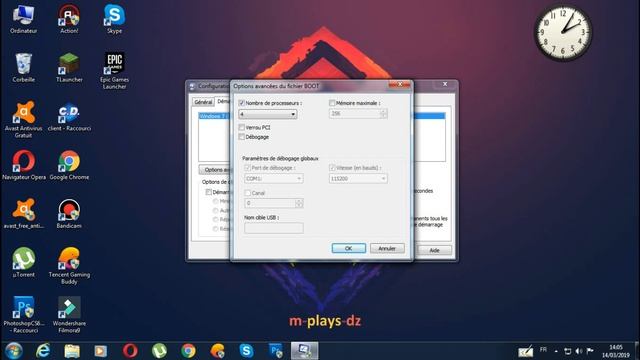Close the Options avancées du fichier BOOT dialog
640x360 pixels.
pyautogui.click(x=400, y=84)
